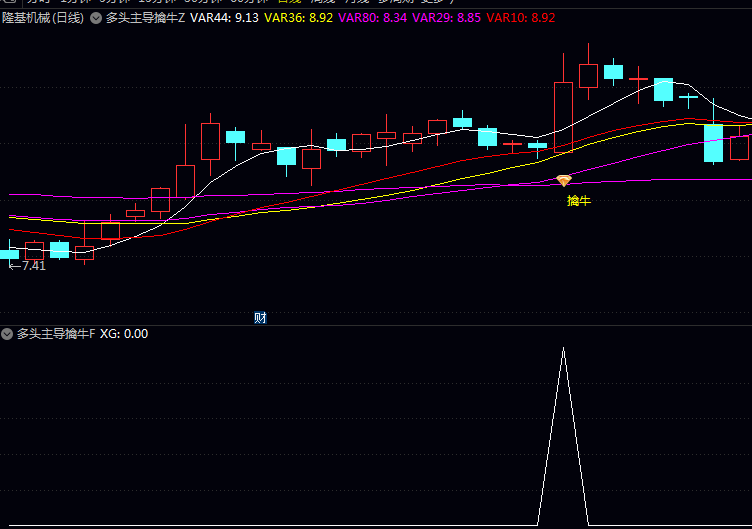Image resolution: width=752 pixels, height=529 pixels.
Task: Select the large cyan candle near right edge
Action: coord(713,142)
